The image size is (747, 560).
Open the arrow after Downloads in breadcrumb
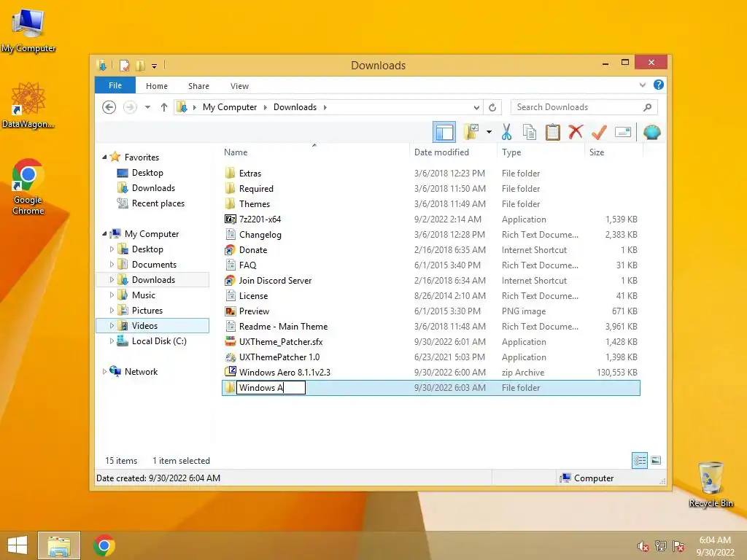click(325, 107)
